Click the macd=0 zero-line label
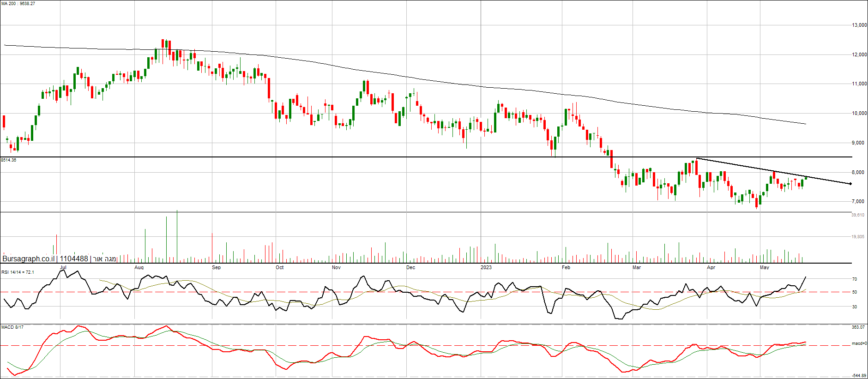Image resolution: width=868 pixels, height=379 pixels. coord(859,344)
